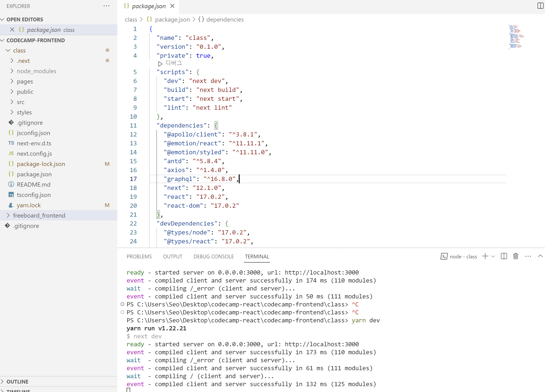Expand the src folder
Screen dimensions: 545x392
click(x=12, y=102)
